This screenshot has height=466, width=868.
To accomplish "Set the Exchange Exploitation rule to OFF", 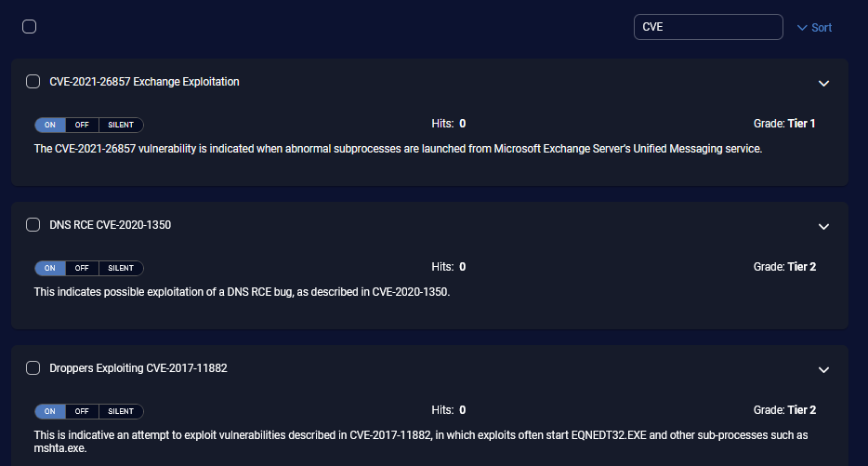I will point(82,125).
